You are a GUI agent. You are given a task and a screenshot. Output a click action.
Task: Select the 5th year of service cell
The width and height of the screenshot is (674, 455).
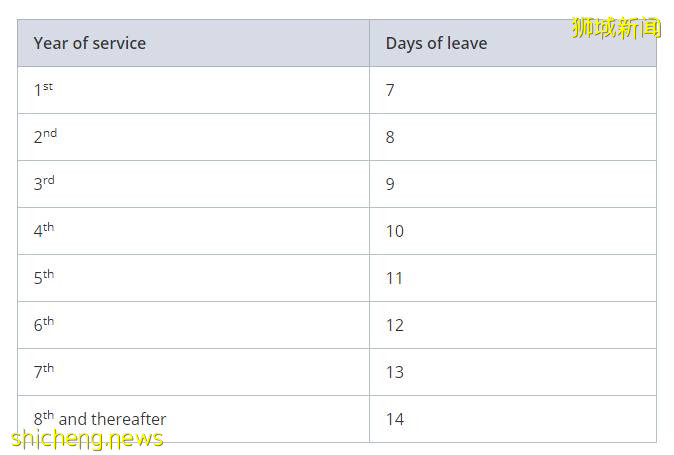pyautogui.click(x=44, y=278)
